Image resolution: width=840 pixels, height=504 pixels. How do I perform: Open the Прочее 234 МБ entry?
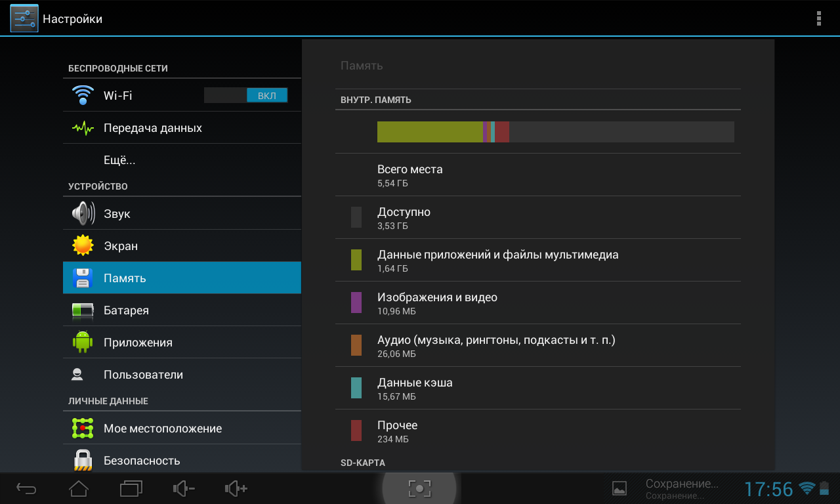pos(538,430)
